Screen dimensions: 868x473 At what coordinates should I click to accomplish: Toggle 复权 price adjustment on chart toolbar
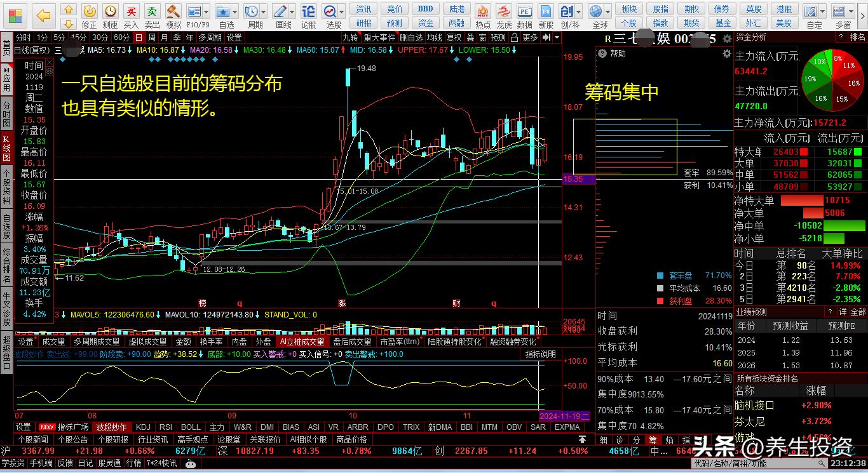coord(454,37)
